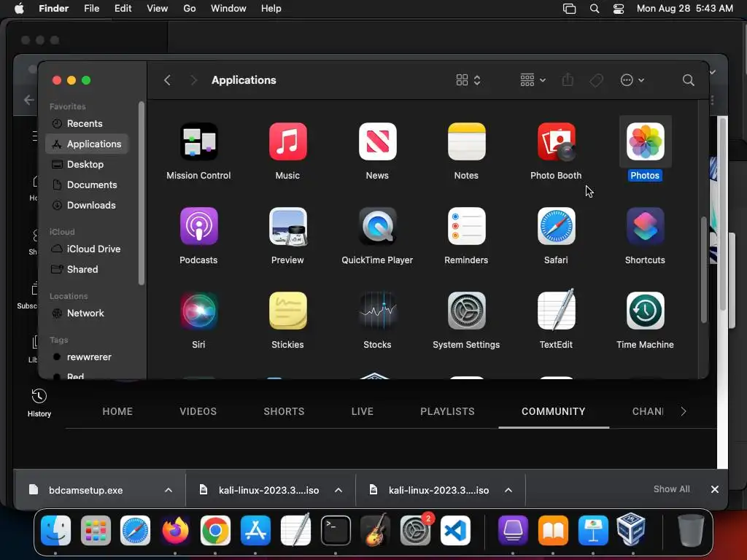Open the More actions ellipsis dropdown
The image size is (747, 560).
coord(632,80)
